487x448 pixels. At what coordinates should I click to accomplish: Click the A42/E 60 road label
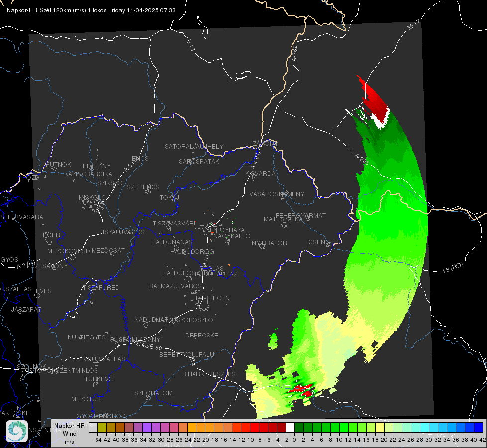tap(149, 346)
